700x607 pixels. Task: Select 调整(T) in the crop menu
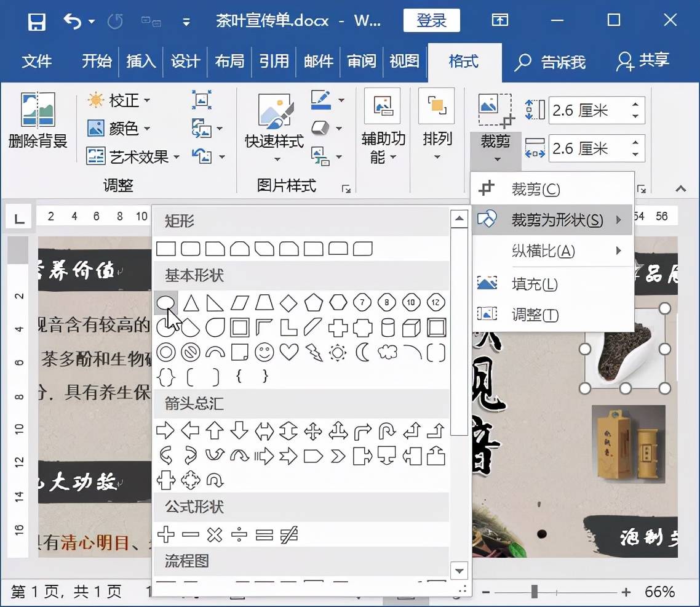click(x=552, y=315)
